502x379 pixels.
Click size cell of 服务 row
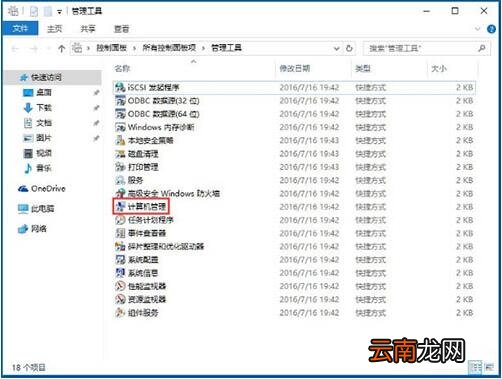464,180
